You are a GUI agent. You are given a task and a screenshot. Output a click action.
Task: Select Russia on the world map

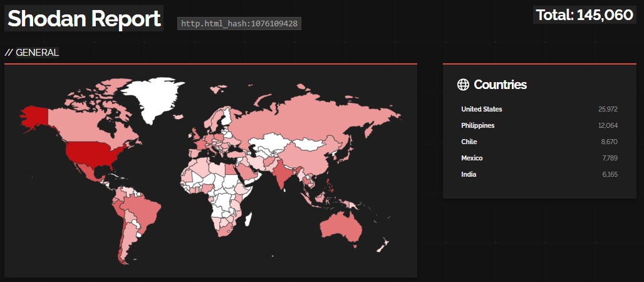[313, 116]
